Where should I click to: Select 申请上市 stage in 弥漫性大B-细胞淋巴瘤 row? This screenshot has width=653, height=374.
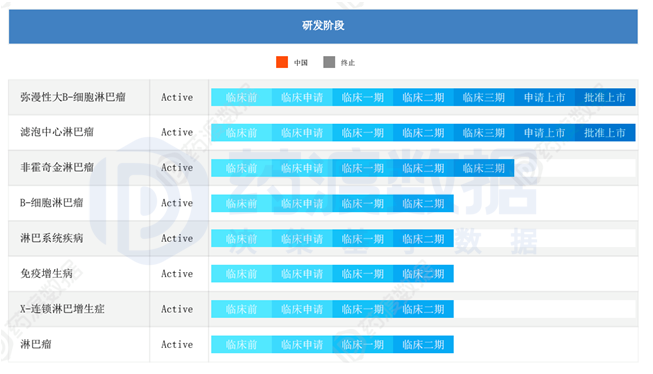544,97
